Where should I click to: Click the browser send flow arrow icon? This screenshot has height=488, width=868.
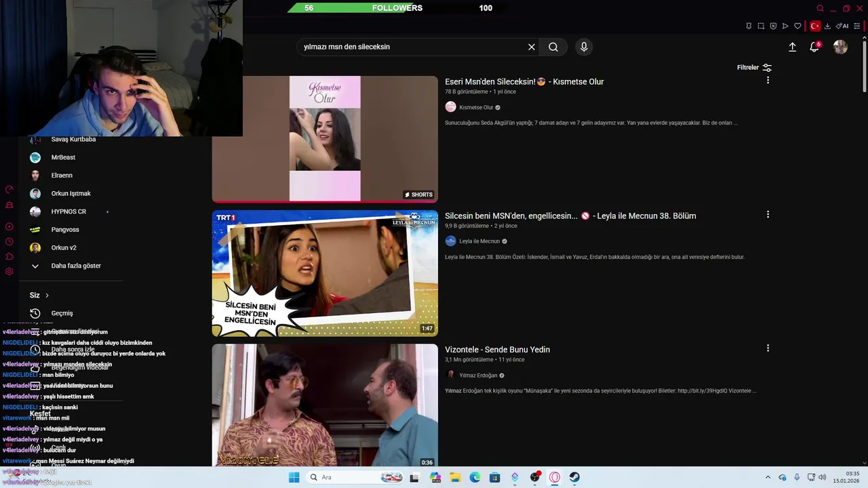(x=785, y=26)
